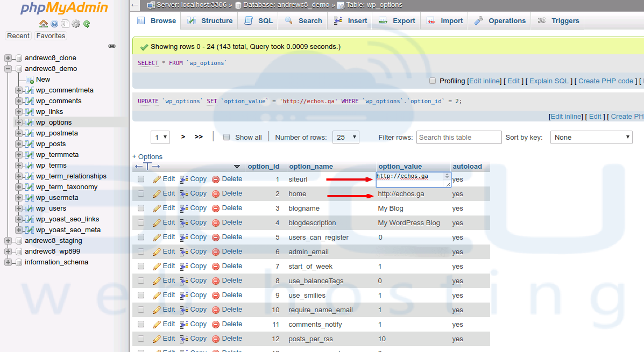Click the pencil icon for start_of_week row
This screenshot has width=644, height=352.
(157, 266)
